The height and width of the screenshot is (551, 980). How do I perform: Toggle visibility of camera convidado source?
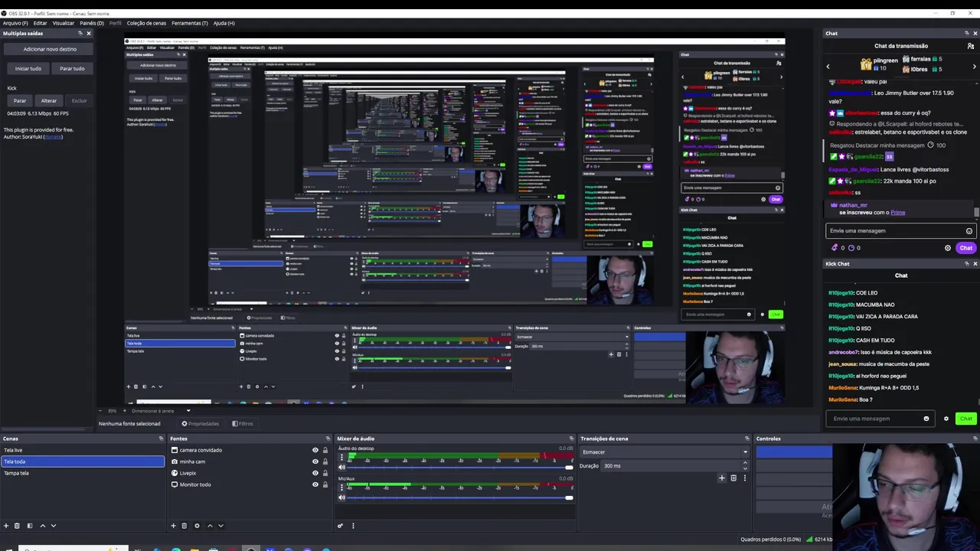[x=315, y=450]
